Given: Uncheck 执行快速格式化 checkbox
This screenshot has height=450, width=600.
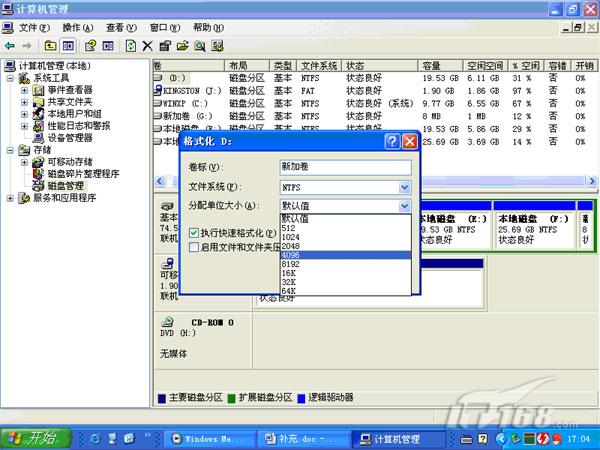Looking at the screenshot, I should [x=193, y=232].
